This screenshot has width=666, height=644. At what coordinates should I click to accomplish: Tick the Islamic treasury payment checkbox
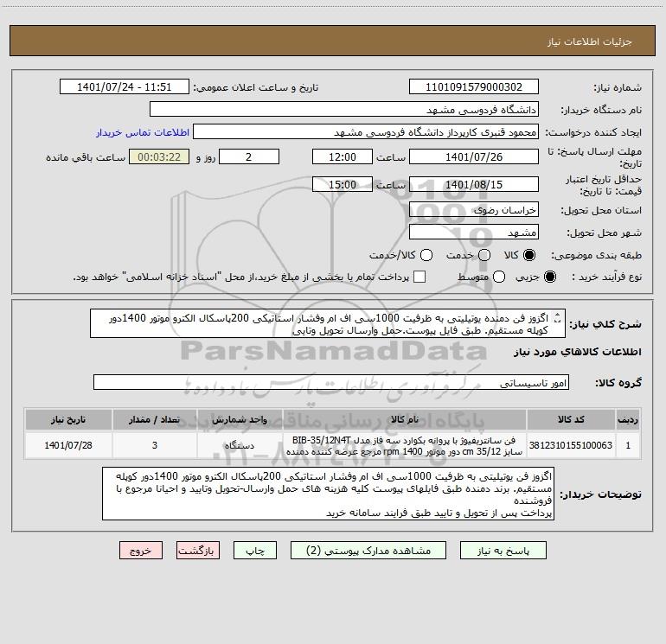pos(419,277)
